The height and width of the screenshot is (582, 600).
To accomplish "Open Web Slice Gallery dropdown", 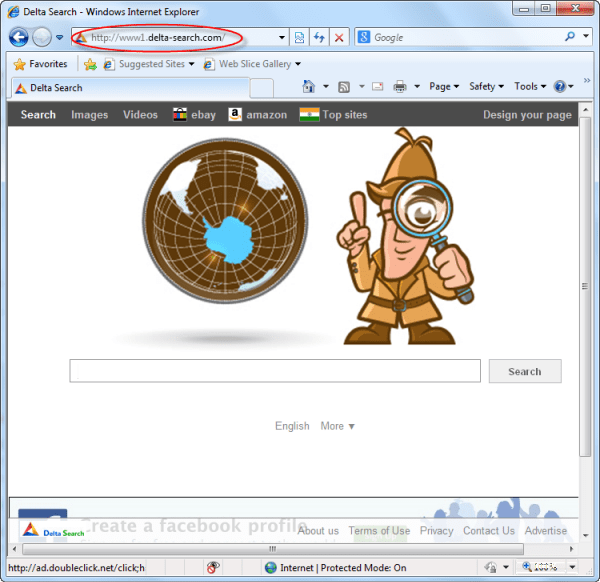I will 252,64.
